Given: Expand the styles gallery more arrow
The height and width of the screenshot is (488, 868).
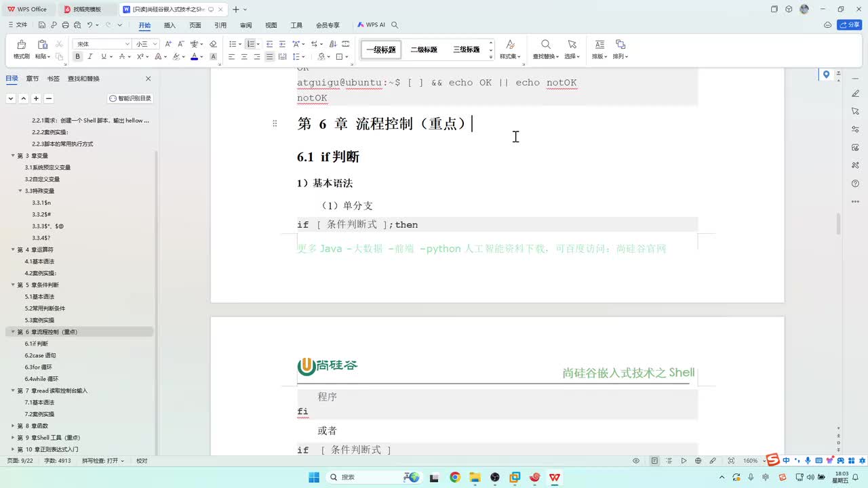Looking at the screenshot, I should [491, 56].
